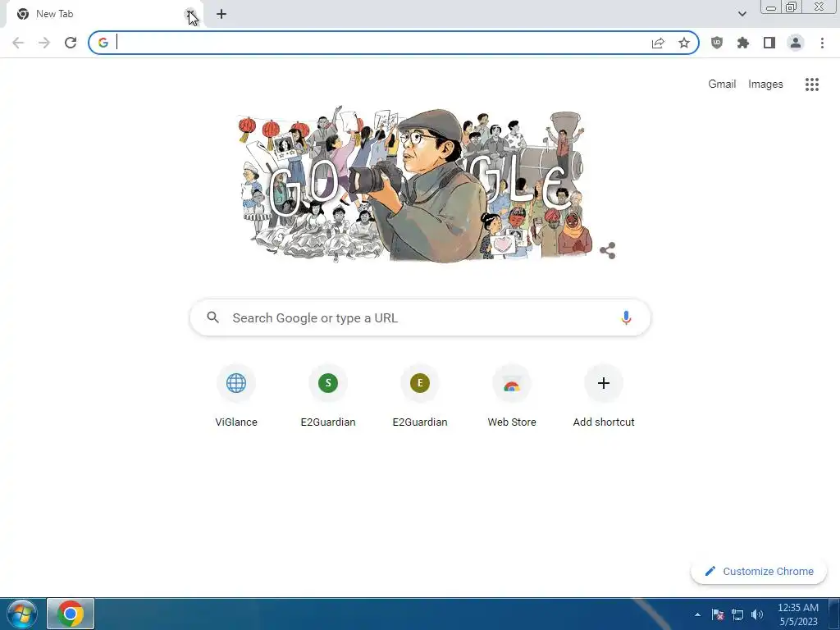840x630 pixels.
Task: Open the network tray icon
Action: (737, 614)
